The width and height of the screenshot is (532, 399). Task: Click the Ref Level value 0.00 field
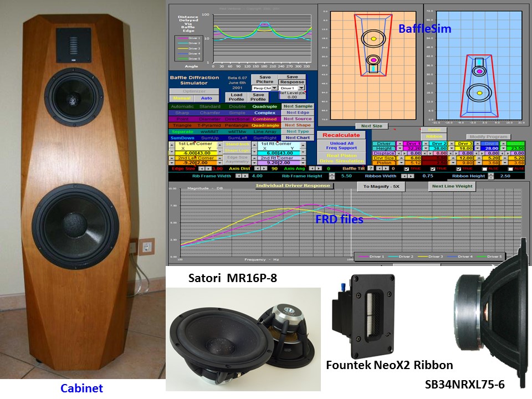pyautogui.click(x=292, y=97)
